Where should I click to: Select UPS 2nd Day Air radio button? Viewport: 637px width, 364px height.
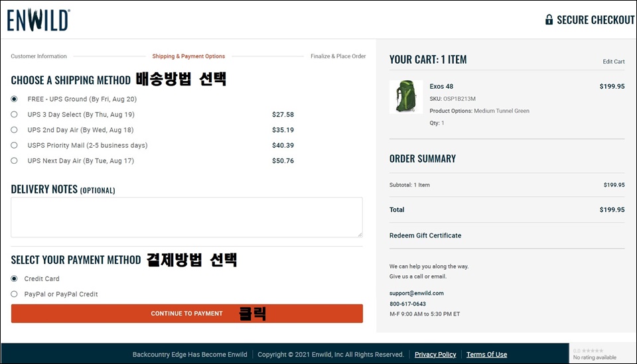pos(14,130)
